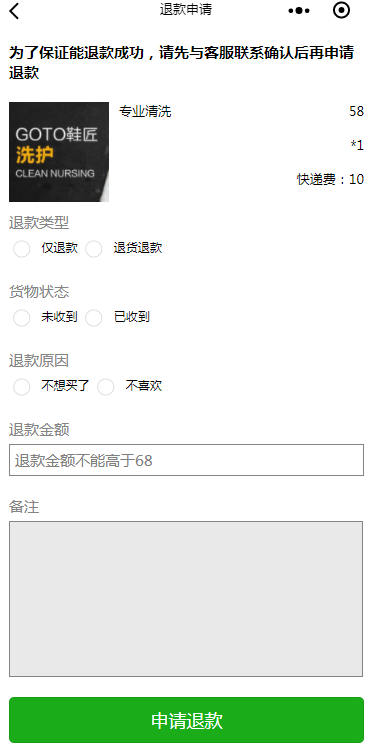Tap the 快递费：10 shipping fee text
The image size is (369, 747).
(330, 180)
